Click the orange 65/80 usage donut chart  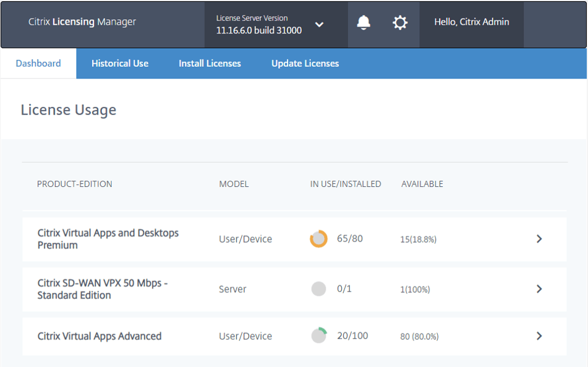(x=319, y=239)
